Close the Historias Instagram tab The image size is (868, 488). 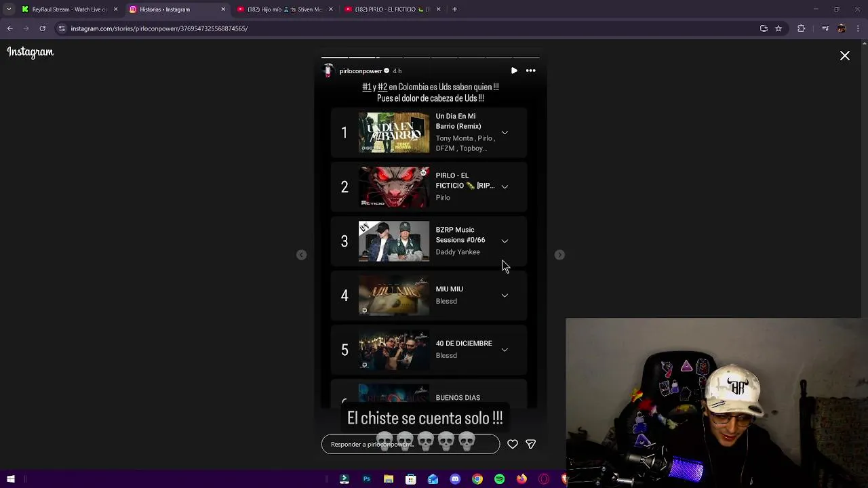(223, 9)
